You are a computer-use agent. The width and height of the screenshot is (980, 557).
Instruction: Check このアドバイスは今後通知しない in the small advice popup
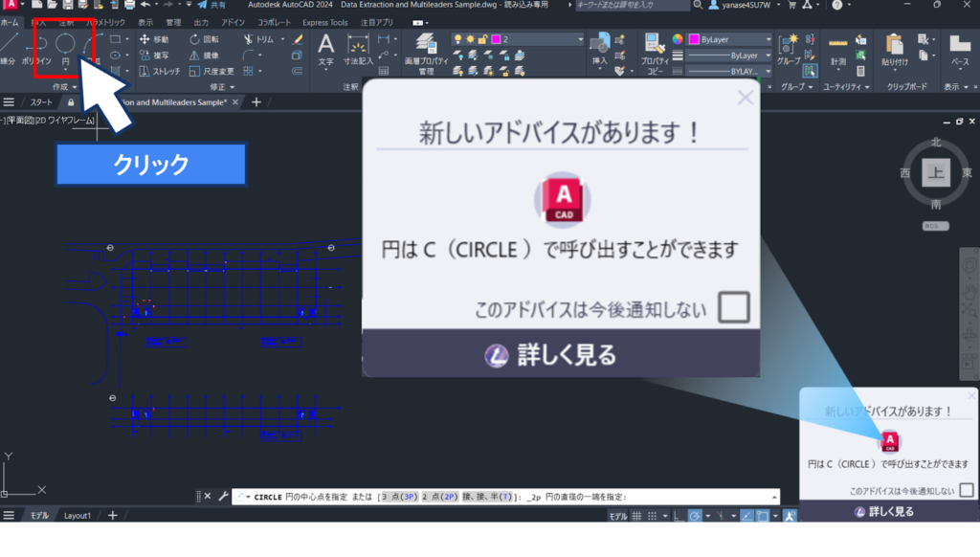(x=967, y=490)
